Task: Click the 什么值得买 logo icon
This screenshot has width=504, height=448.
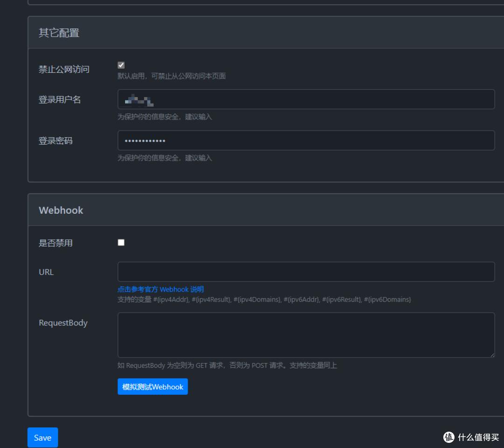Action: tap(448, 437)
